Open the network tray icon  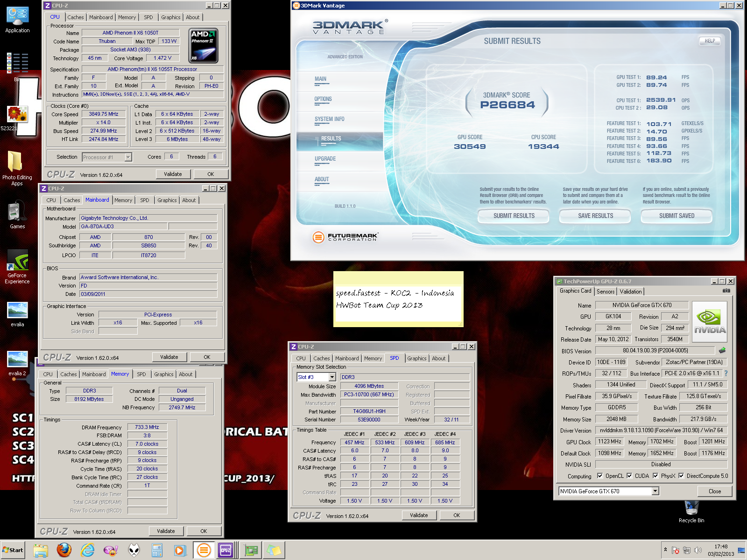[x=686, y=550]
